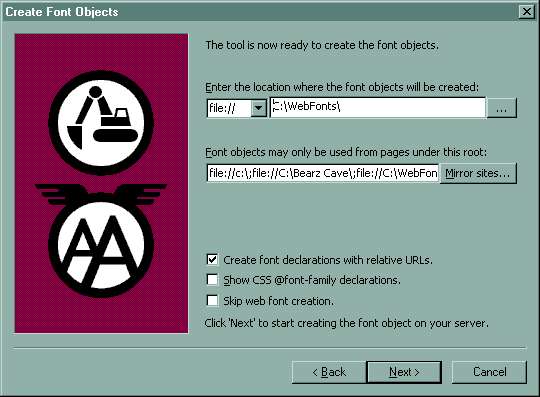The width and height of the screenshot is (540, 397).
Task: Open the 'Mirror sites...' dialog
Action: click(x=478, y=173)
